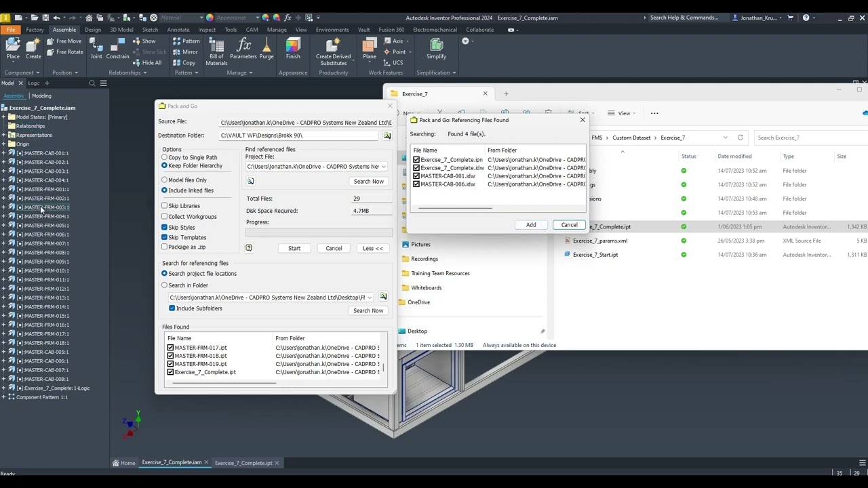
Task: Select the Joint tool
Action: pyautogui.click(x=96, y=49)
